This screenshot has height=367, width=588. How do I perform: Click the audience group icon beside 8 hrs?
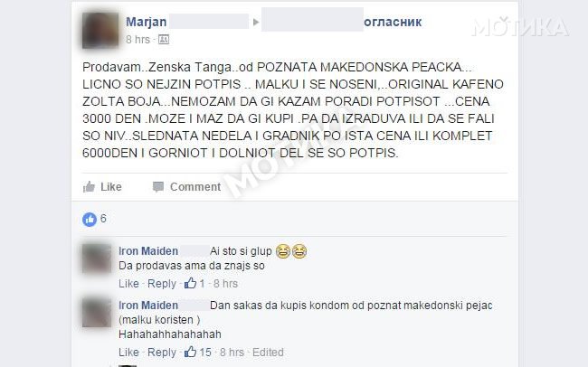coord(164,40)
